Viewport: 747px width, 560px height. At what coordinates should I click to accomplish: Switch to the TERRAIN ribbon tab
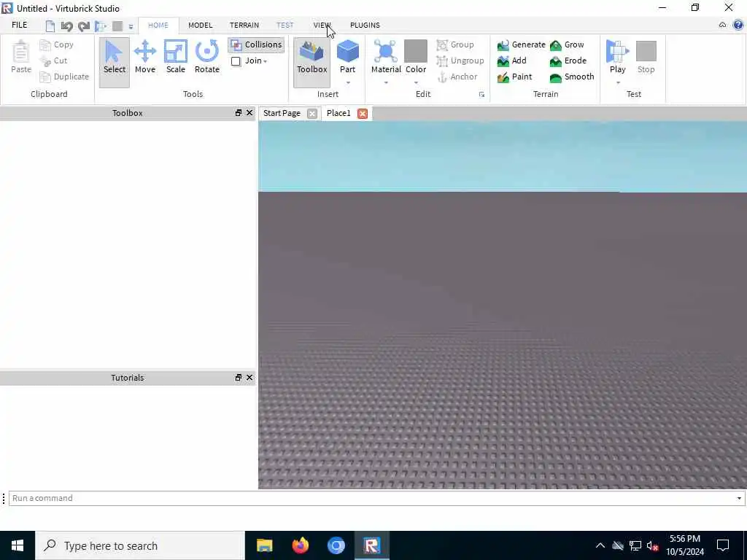point(244,26)
